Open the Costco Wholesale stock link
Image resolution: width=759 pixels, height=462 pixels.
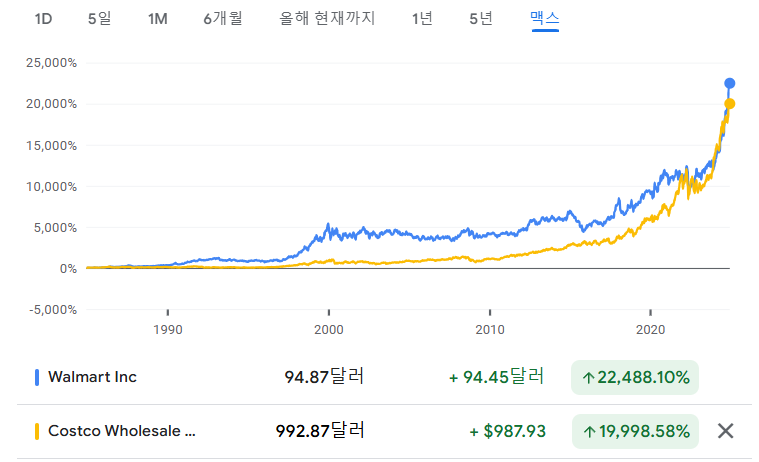(x=122, y=431)
